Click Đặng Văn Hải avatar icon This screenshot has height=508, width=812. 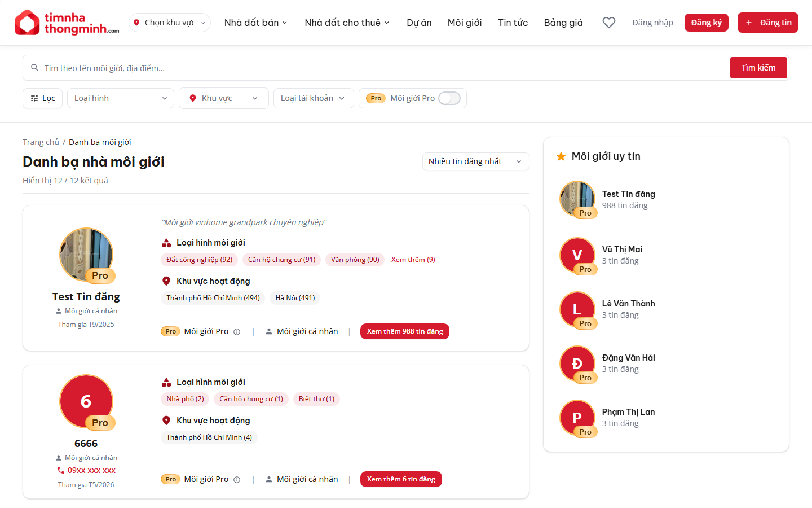coord(577,364)
